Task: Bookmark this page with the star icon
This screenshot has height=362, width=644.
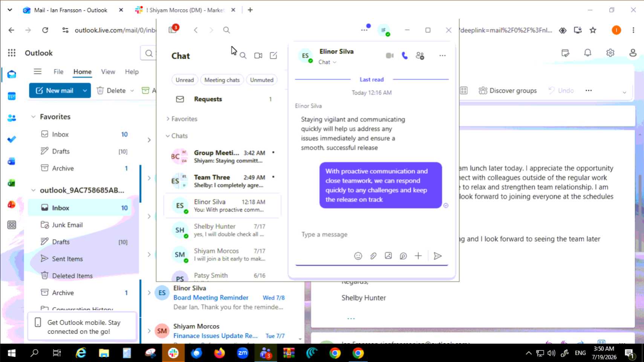Action: click(x=593, y=30)
